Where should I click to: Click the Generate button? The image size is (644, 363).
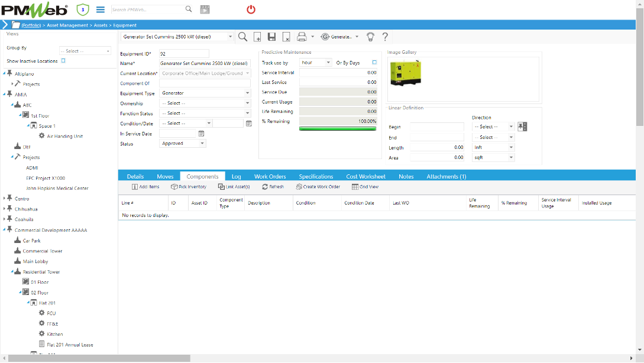pos(336,37)
